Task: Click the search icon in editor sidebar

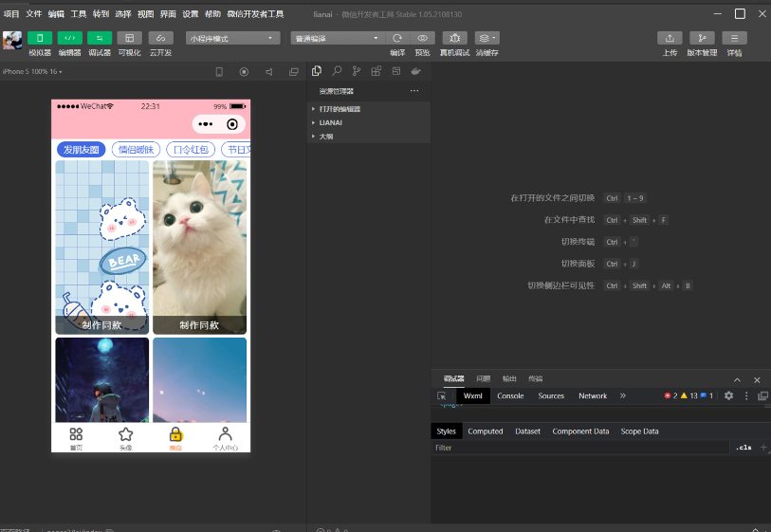Action: [x=337, y=71]
